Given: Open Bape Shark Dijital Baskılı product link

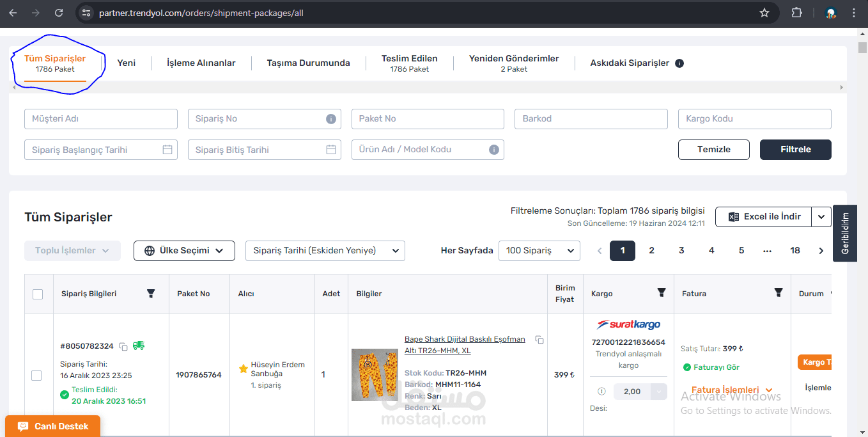Looking at the screenshot, I should click(x=465, y=345).
